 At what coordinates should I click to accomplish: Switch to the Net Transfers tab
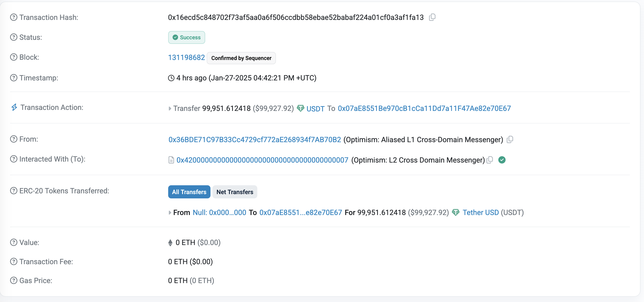[x=235, y=192]
